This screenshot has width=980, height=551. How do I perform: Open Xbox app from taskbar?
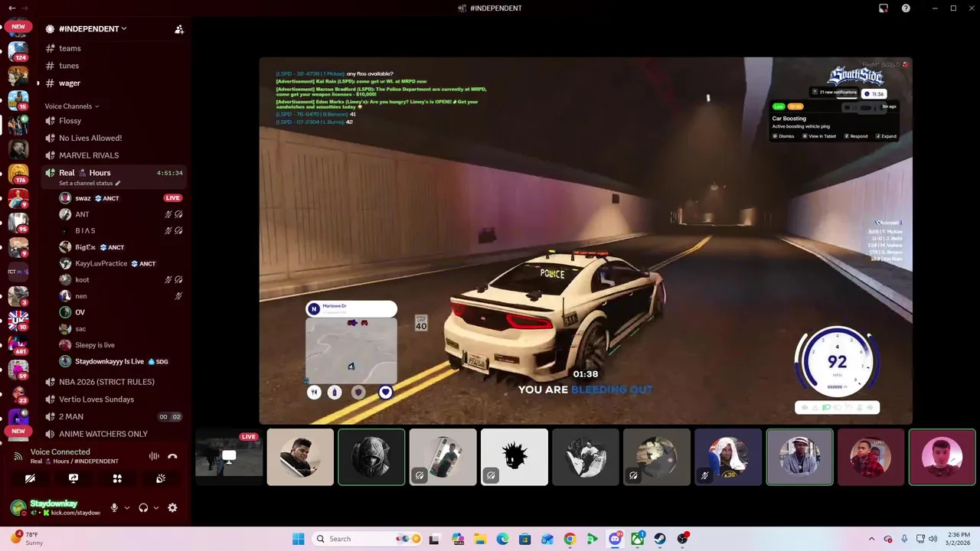tap(637, 539)
